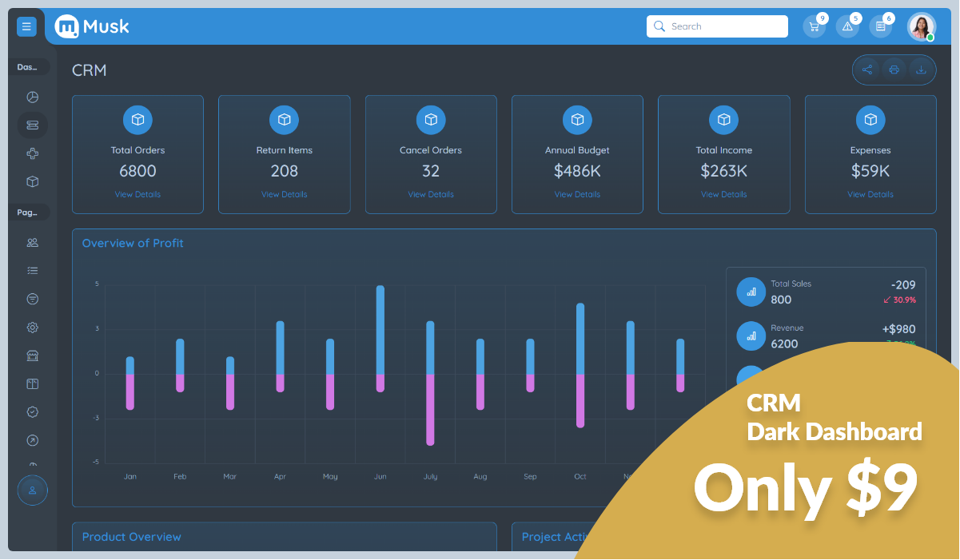Select the Users icon in the sidebar
The height and width of the screenshot is (560, 960).
click(32, 242)
